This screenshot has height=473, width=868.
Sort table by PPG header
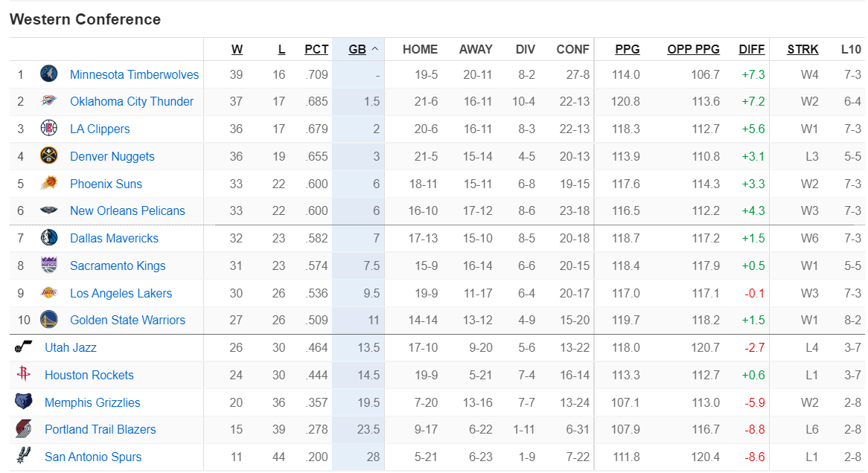[628, 49]
